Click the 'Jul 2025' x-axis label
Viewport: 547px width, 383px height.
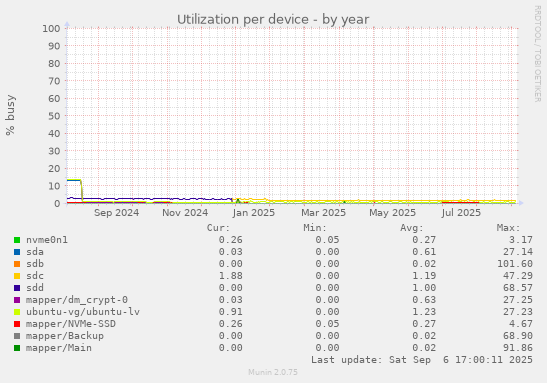(x=461, y=213)
